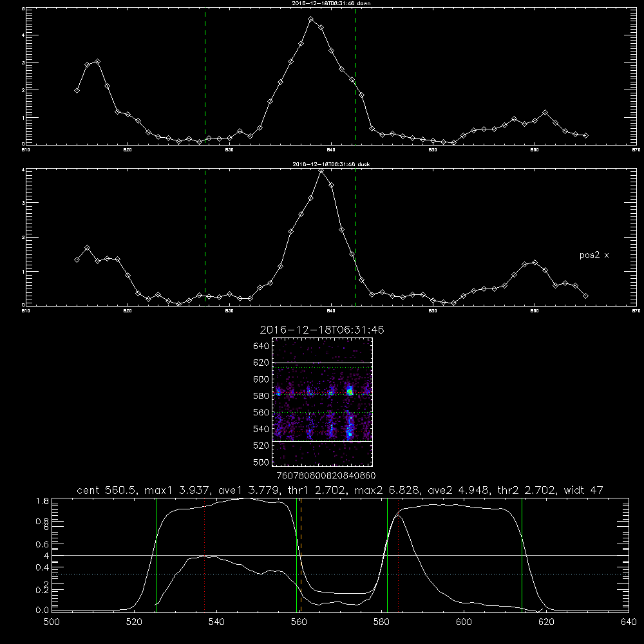The width and height of the screenshot is (644, 644).
Task: Select the "pos2 x" annotation label
Action: [594, 255]
